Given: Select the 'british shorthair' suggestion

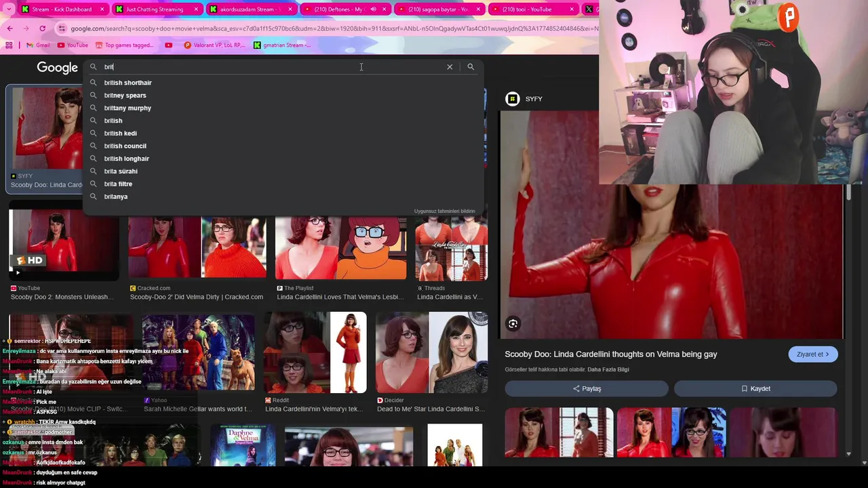Looking at the screenshot, I should point(283,83).
